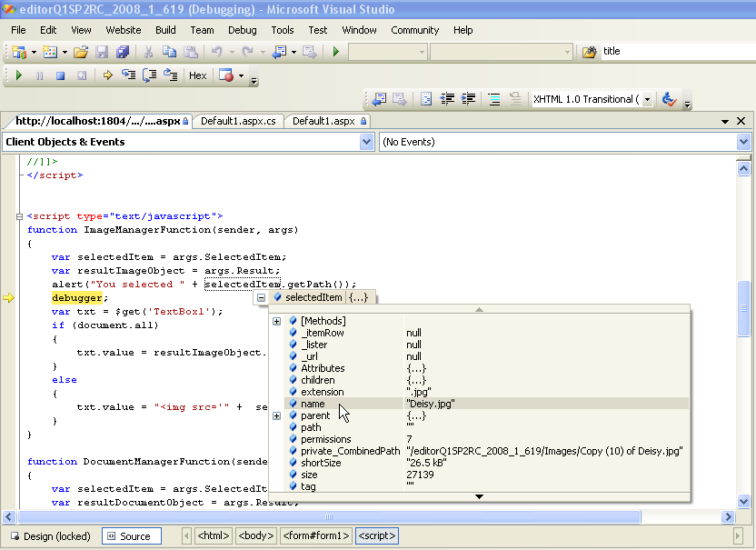
Task: Click the Step Into icon
Action: 128,76
